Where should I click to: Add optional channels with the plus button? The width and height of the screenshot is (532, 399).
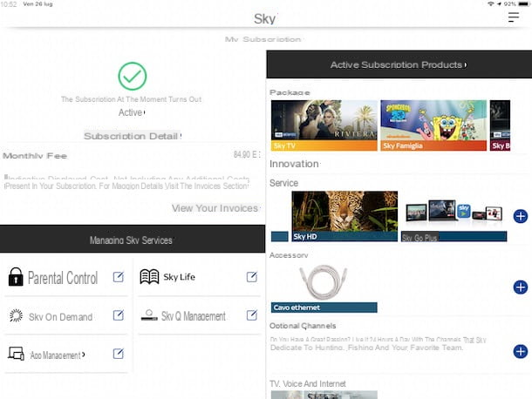520,351
